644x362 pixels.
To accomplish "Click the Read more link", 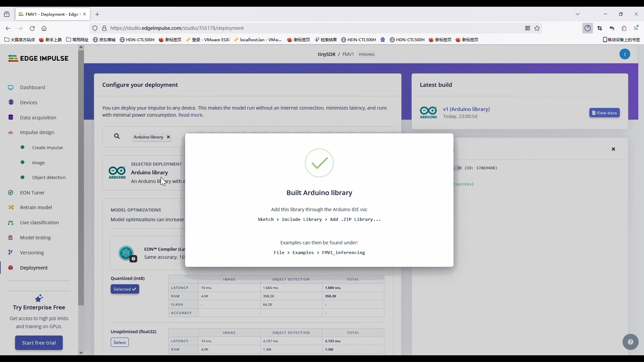I will click(190, 115).
